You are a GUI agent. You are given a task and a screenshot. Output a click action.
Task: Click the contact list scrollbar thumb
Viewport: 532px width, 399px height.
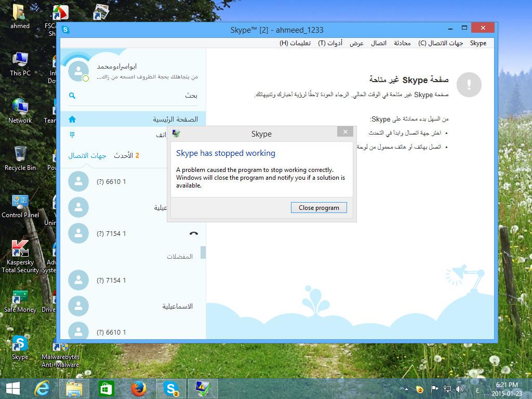coord(203,252)
